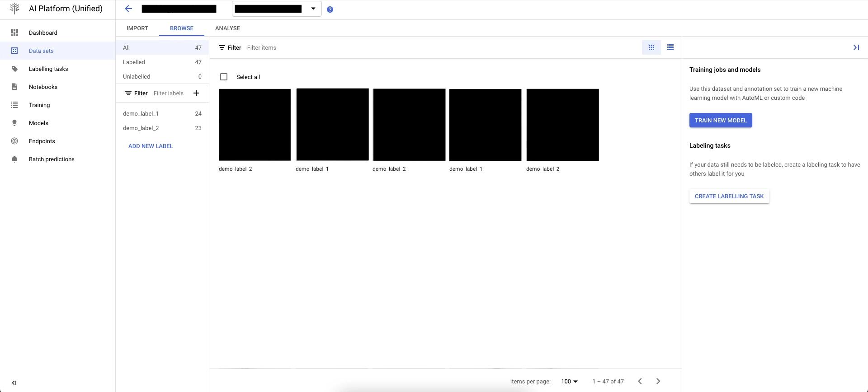
Task: Open the Items per page dropdown
Action: click(569, 381)
